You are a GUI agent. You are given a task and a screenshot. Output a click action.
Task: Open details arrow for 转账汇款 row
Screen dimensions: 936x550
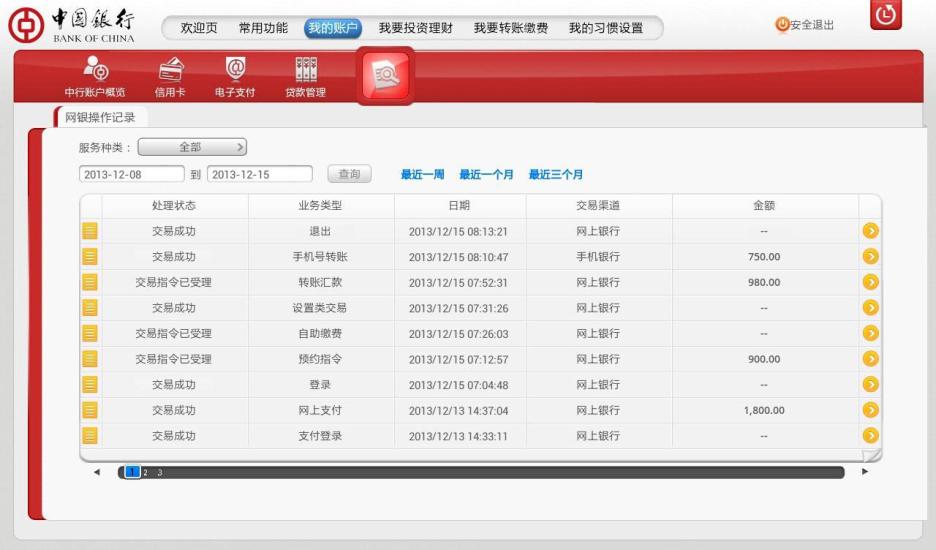[x=870, y=282]
